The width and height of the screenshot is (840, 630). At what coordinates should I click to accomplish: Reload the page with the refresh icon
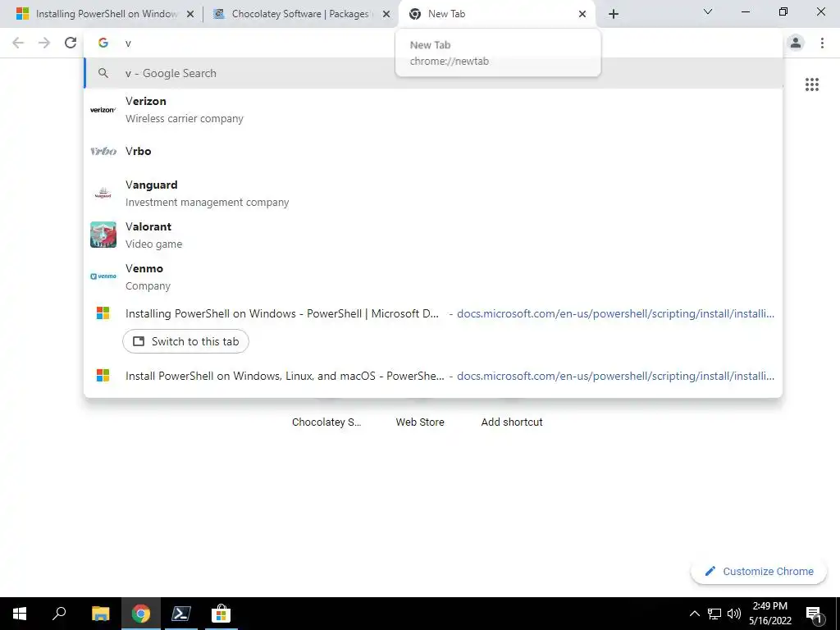point(71,43)
